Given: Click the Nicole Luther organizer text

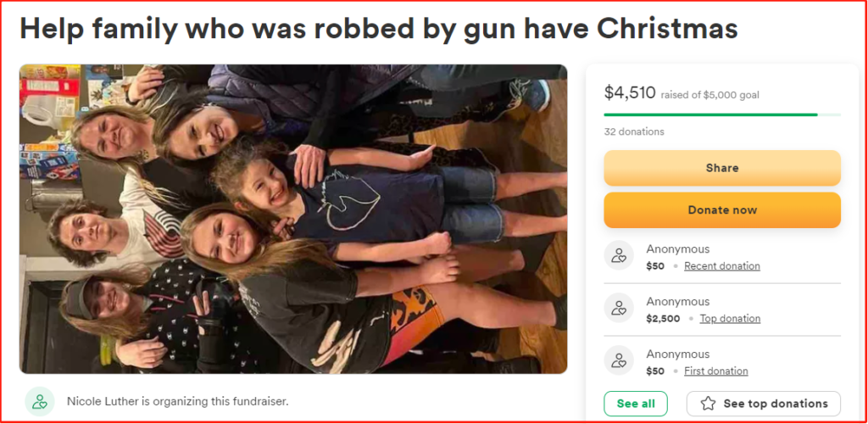Looking at the screenshot, I should click(x=178, y=401).
